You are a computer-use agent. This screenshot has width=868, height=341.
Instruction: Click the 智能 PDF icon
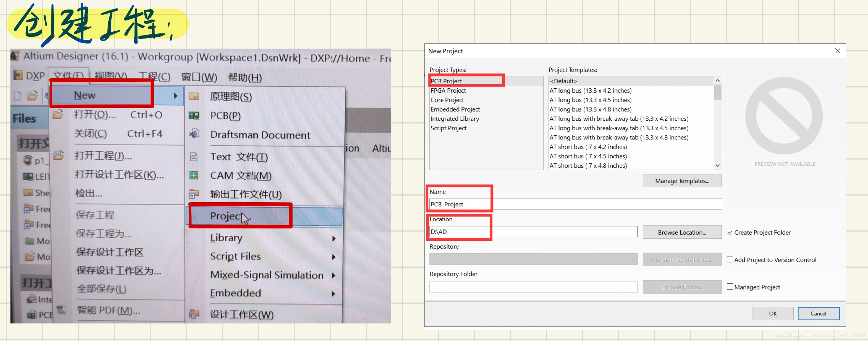[62, 310]
